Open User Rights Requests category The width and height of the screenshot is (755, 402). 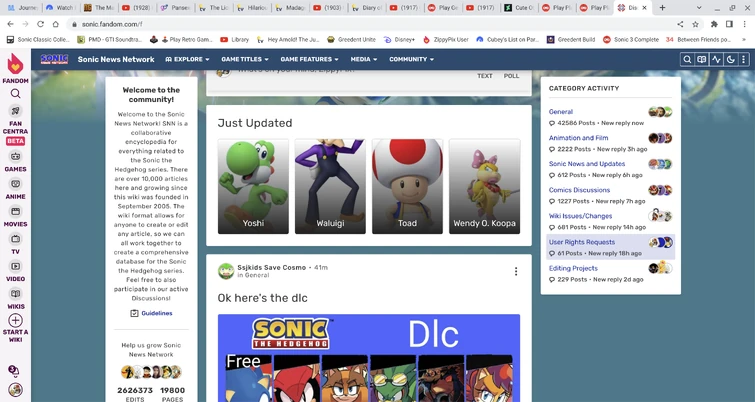(x=582, y=242)
